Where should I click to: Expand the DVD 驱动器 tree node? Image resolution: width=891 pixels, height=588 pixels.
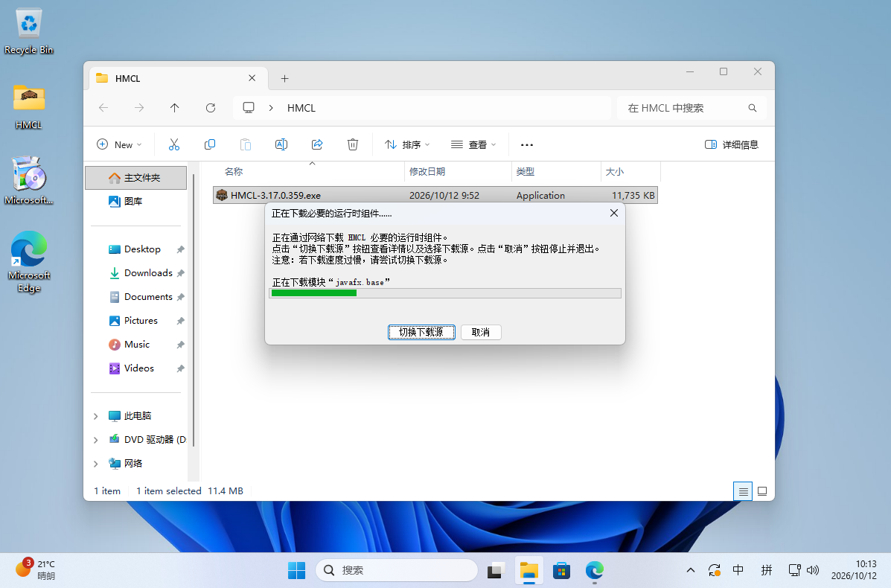[95, 440]
